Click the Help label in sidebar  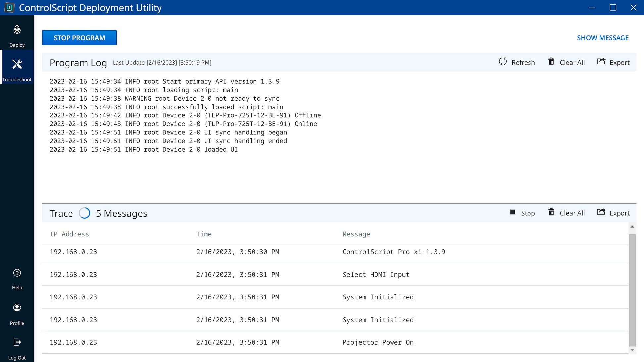point(17,288)
